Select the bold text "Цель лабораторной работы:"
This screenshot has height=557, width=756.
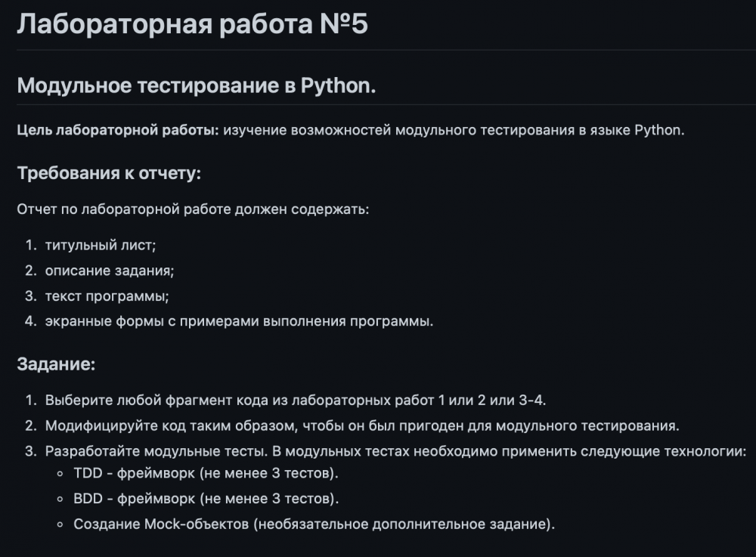coord(118,130)
